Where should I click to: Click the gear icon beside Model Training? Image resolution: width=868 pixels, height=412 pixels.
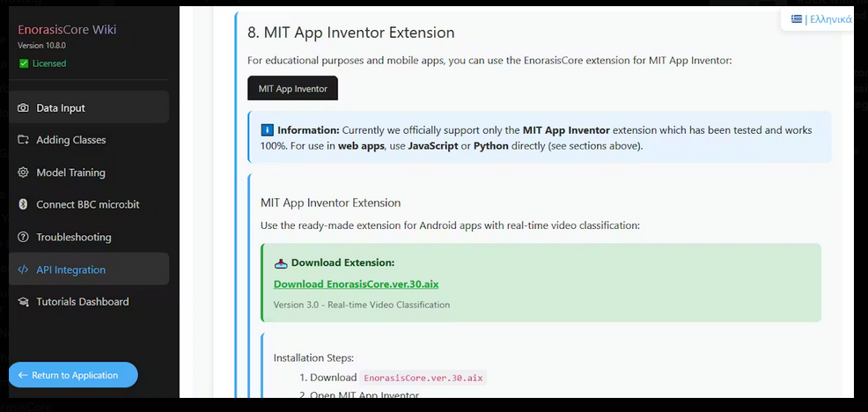[23, 173]
